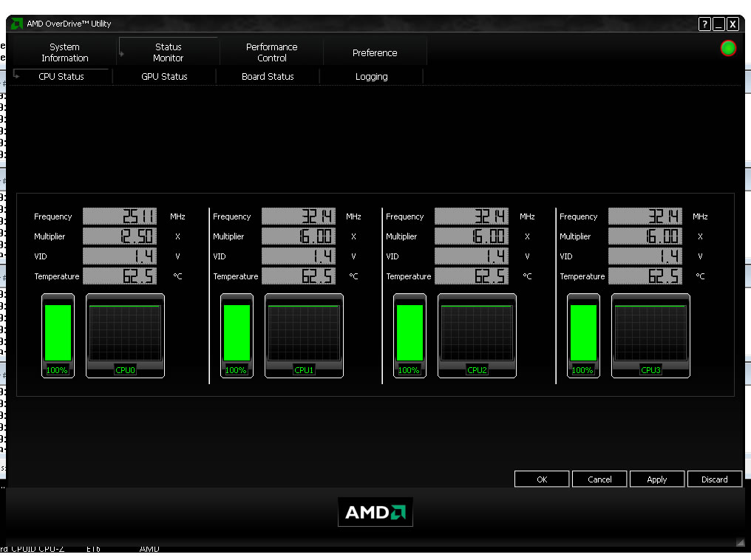Click the AMD logo at the bottom
Viewport: 751px width, 560px height.
pos(375,512)
